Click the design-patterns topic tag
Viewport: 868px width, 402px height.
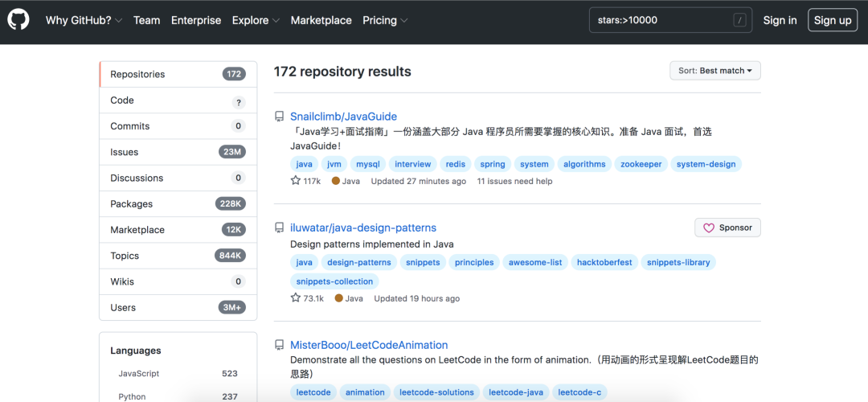(x=359, y=262)
